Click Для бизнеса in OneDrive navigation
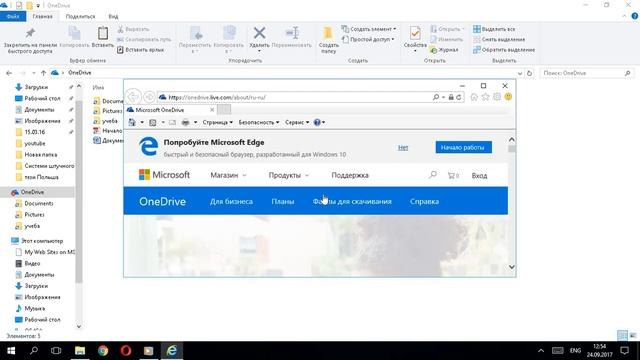This screenshot has height=360, width=640. 231,201
